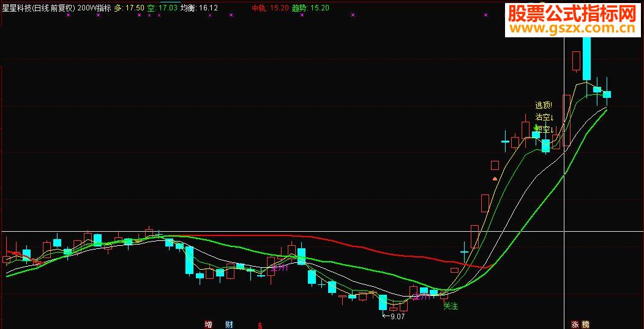Click the 均衡: 16.12 value

click(199, 8)
